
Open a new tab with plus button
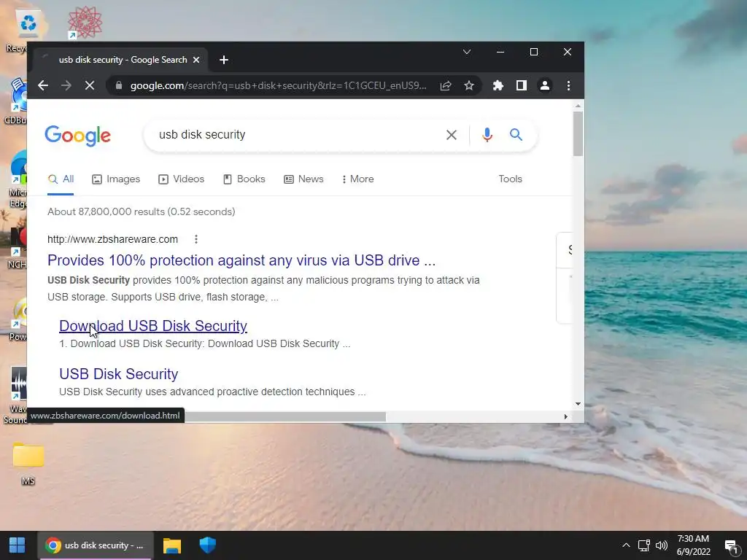click(x=224, y=60)
